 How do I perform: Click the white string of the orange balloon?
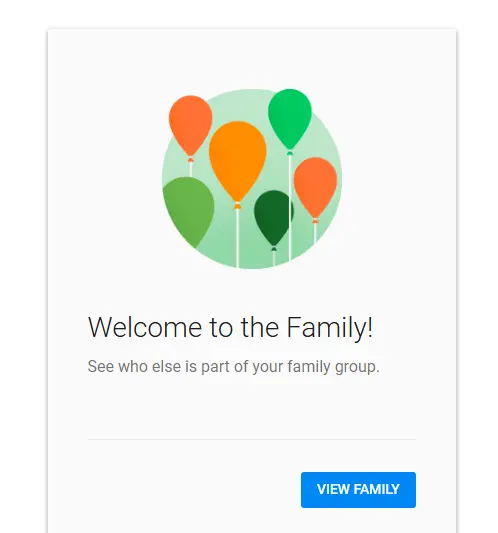pyautogui.click(x=238, y=238)
